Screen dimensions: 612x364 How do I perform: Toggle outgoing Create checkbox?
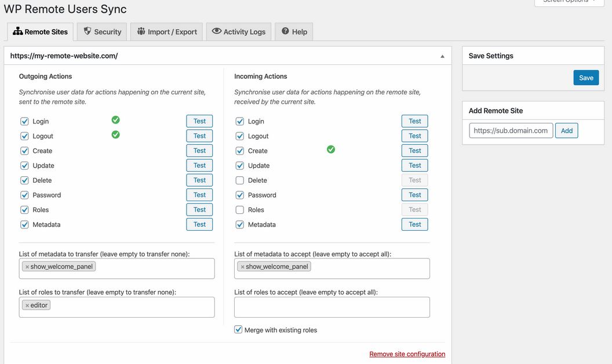click(24, 151)
